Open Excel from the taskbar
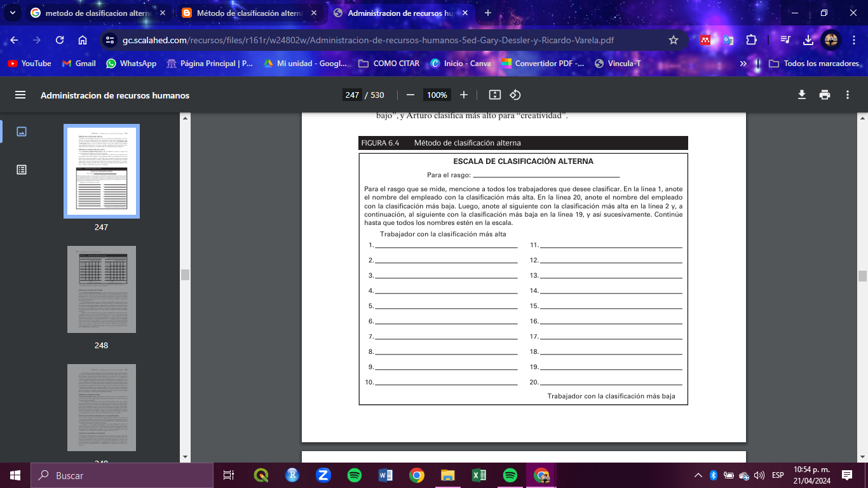 tap(479, 475)
